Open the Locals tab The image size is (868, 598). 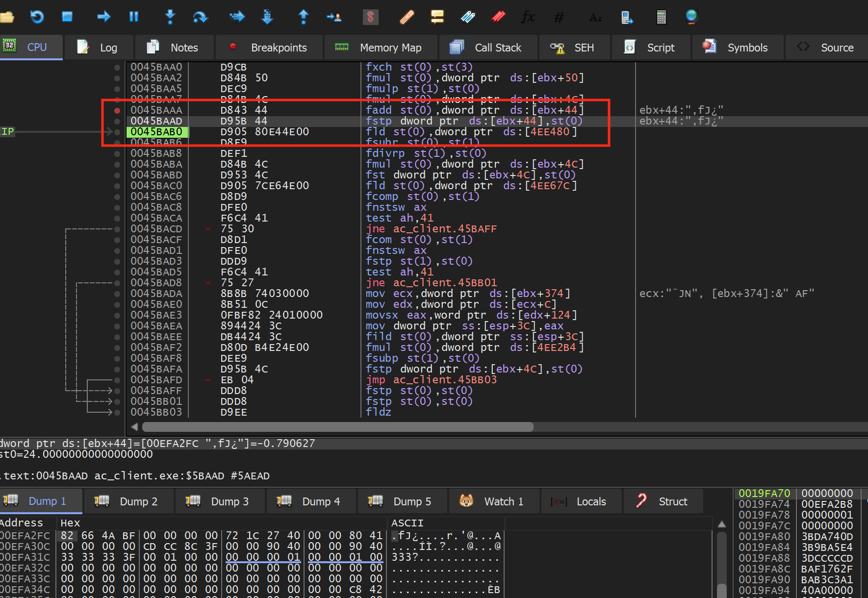581,501
